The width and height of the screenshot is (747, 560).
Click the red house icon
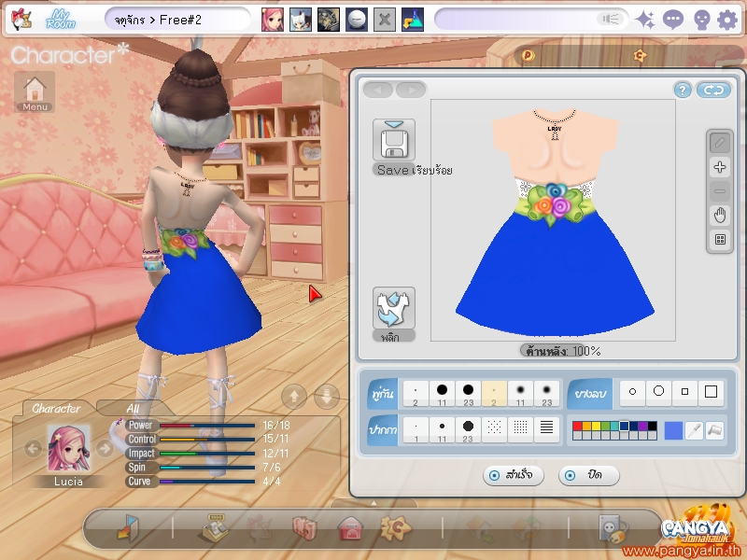pyautogui.click(x=350, y=527)
